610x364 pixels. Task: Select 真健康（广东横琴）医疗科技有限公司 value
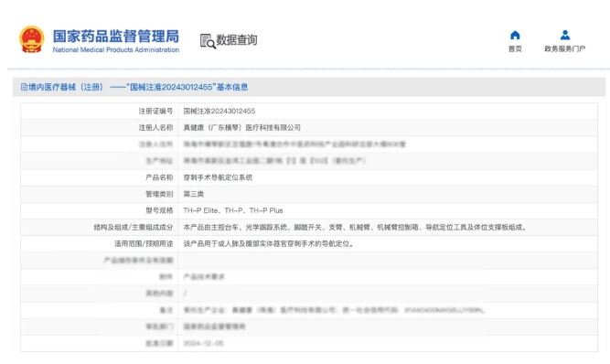[x=242, y=127]
